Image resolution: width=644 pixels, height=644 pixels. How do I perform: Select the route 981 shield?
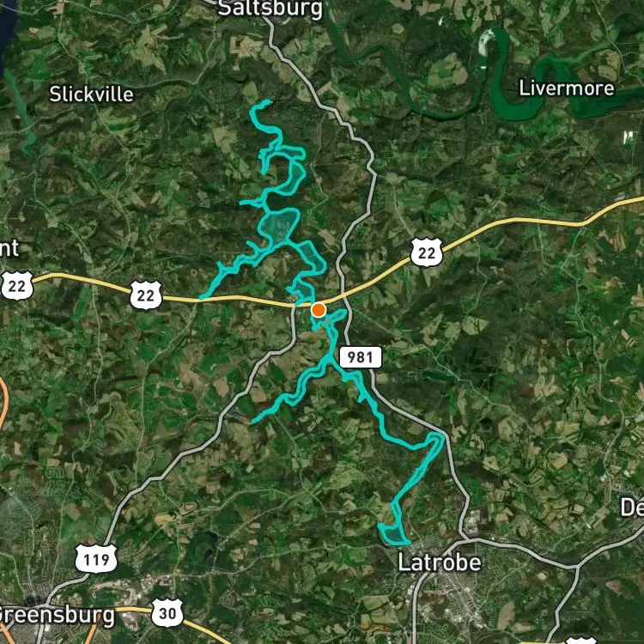click(360, 357)
